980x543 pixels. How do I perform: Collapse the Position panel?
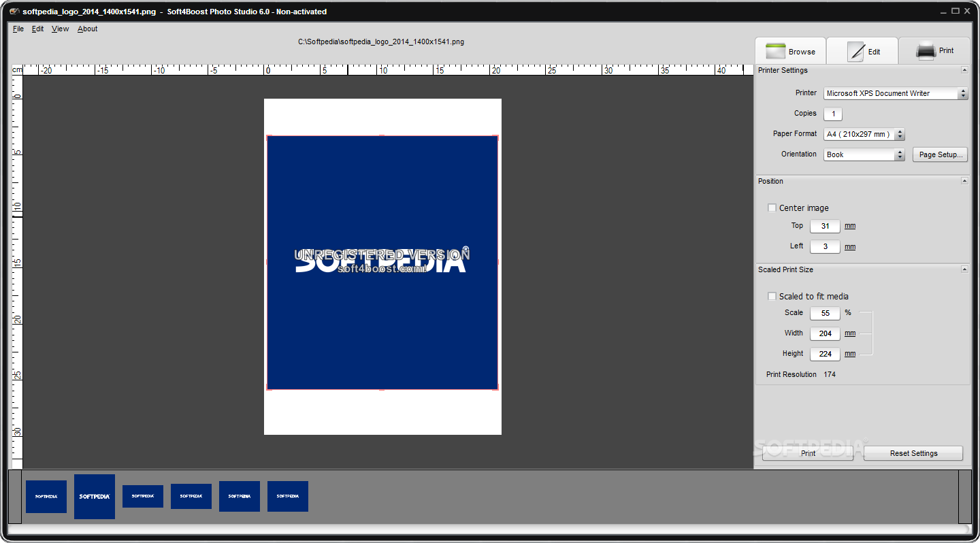tap(964, 181)
